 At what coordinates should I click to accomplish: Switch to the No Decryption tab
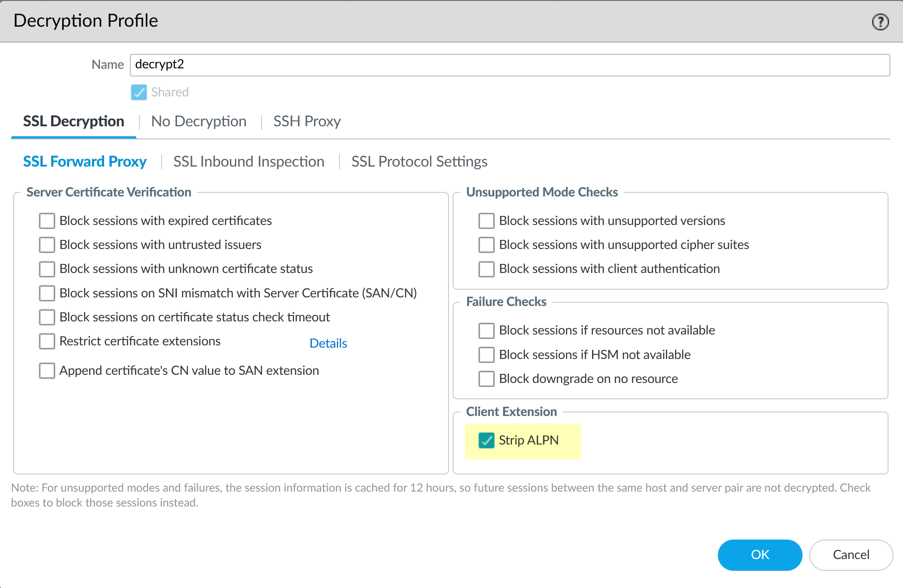point(199,121)
